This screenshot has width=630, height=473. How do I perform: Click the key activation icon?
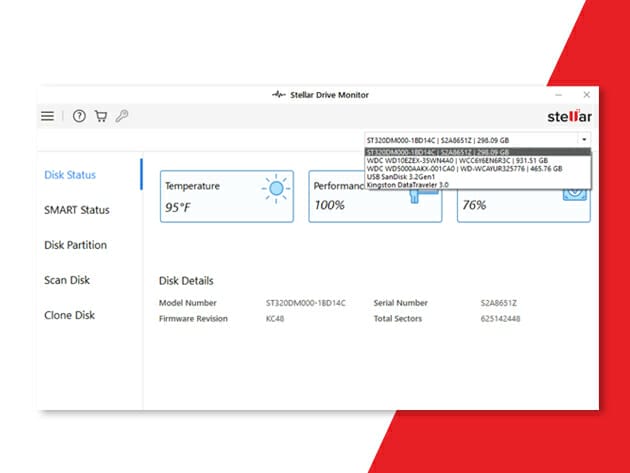(122, 116)
